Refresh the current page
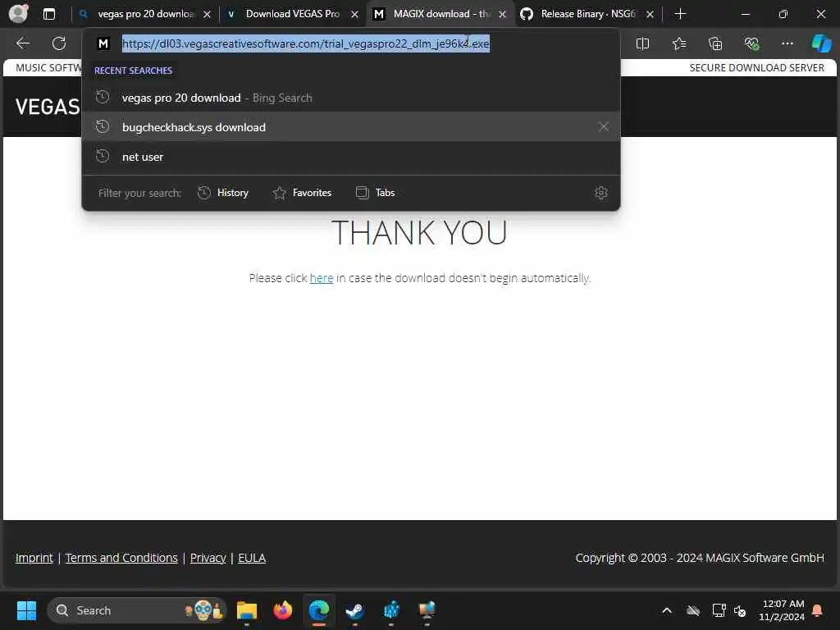Image resolution: width=840 pixels, height=630 pixels. (x=59, y=43)
